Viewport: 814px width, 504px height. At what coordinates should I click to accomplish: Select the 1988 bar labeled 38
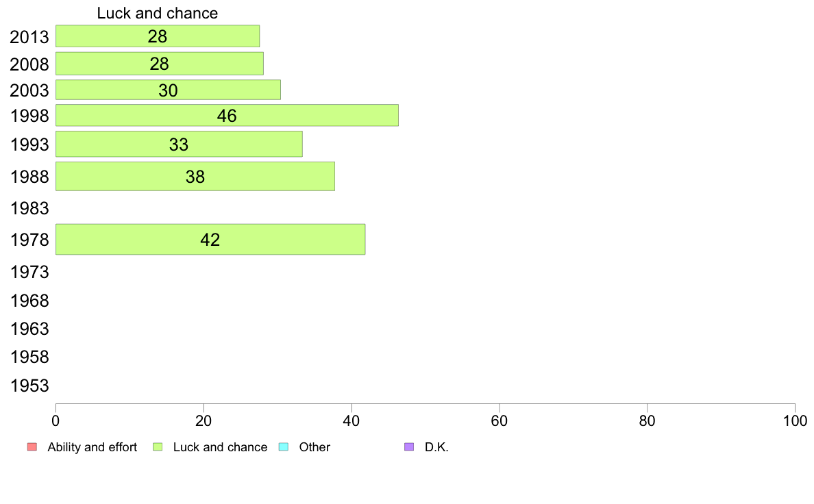pos(195,176)
